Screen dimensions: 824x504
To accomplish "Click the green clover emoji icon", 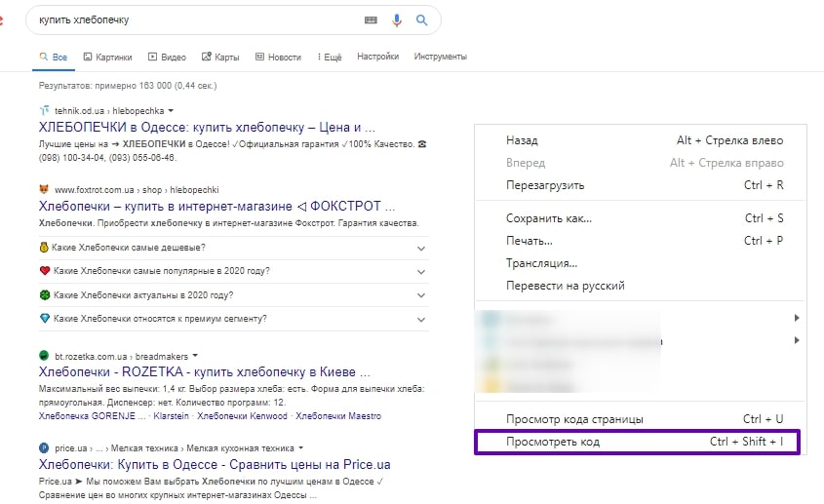I will tap(45, 294).
